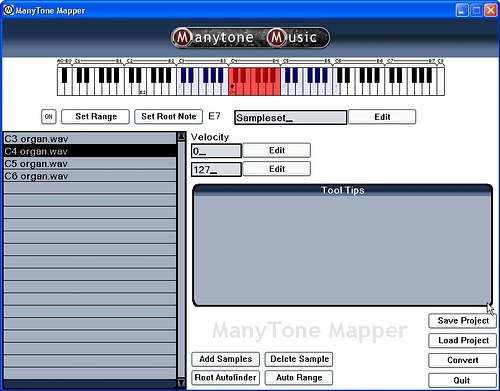Click the scroll up arrow of sample list
This screenshot has height=391, width=500.
pos(181,136)
